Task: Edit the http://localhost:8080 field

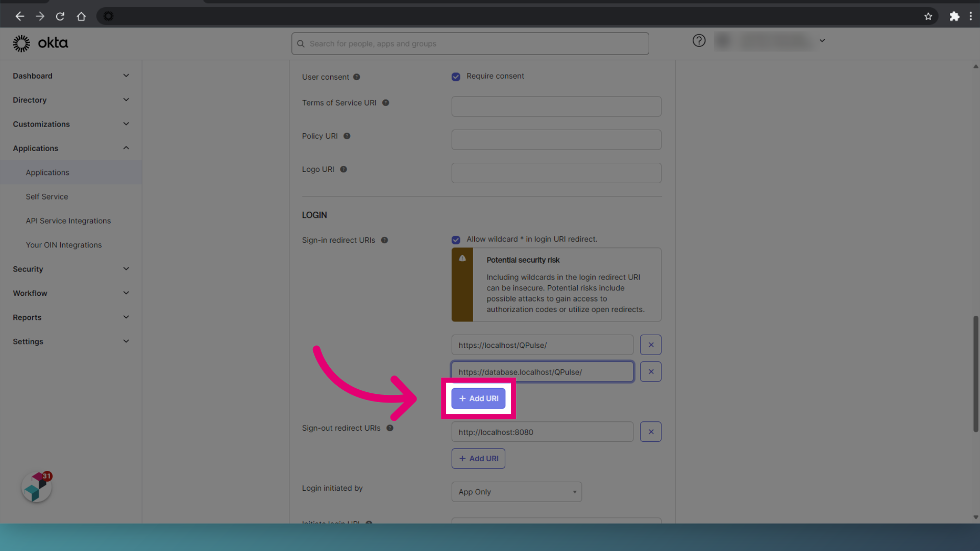Action: tap(543, 432)
